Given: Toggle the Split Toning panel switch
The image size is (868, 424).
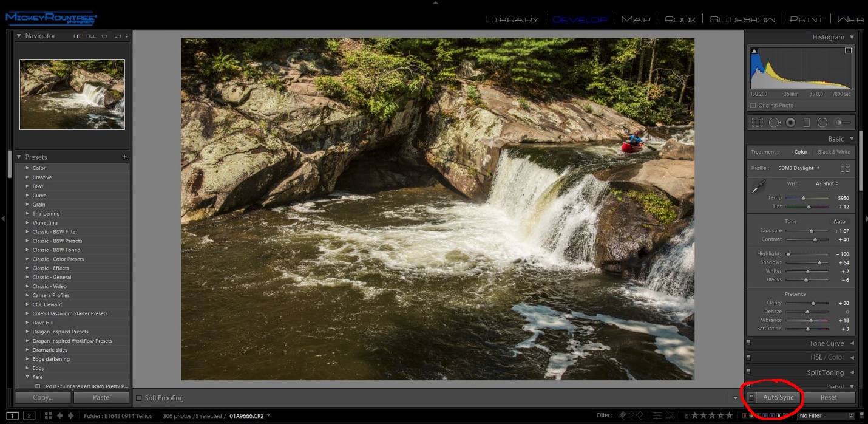Looking at the screenshot, I should [749, 372].
